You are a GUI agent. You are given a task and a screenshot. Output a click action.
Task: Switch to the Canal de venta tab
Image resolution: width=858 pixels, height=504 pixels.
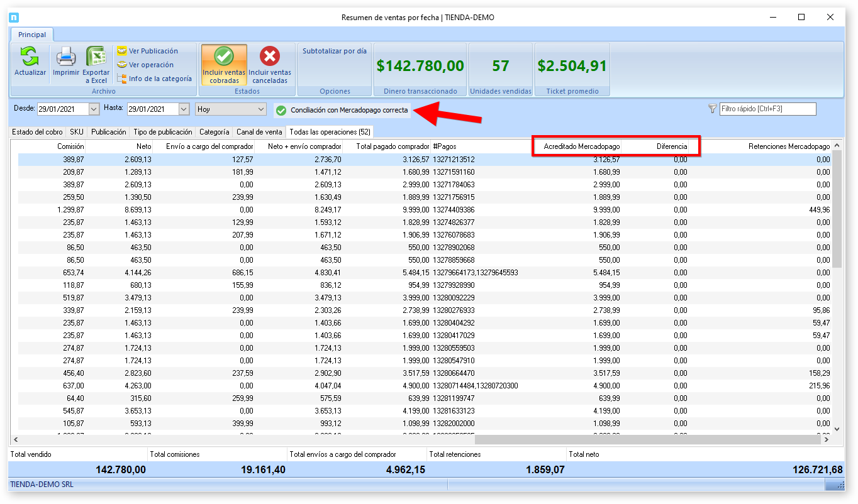[x=259, y=132]
